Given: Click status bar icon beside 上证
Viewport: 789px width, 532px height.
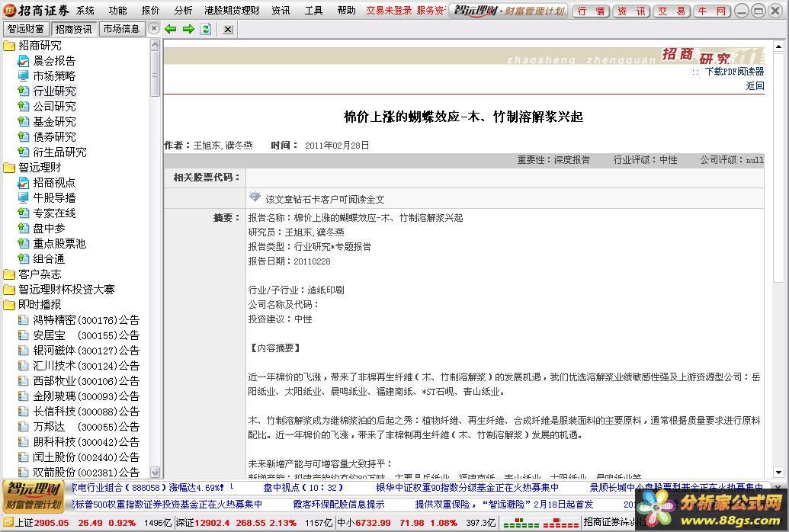Looking at the screenshot, I should coord(8,523).
